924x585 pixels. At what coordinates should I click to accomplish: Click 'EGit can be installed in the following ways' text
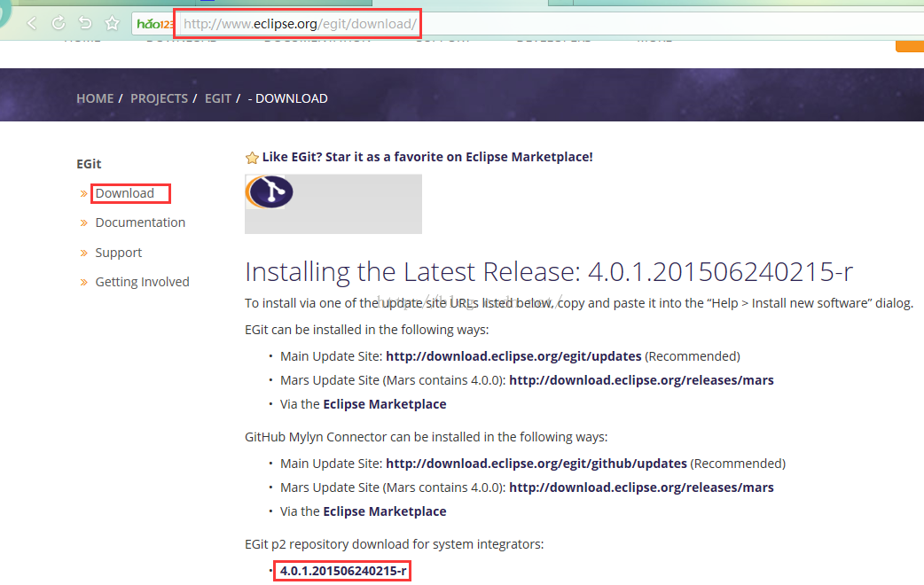click(366, 330)
